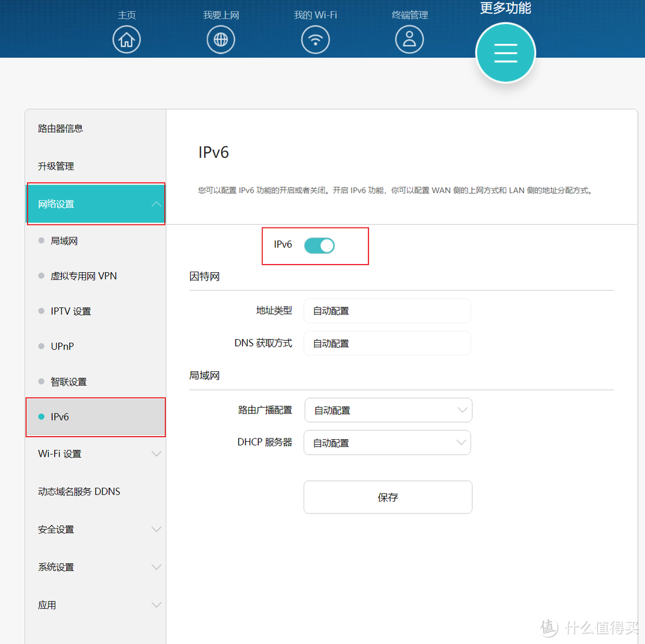Open 动态域名服务 DDNS settings
Screen dimensions: 645x644
click(78, 491)
